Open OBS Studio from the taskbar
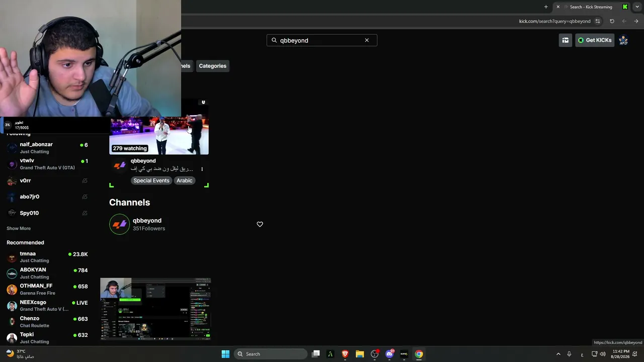 click(374, 354)
